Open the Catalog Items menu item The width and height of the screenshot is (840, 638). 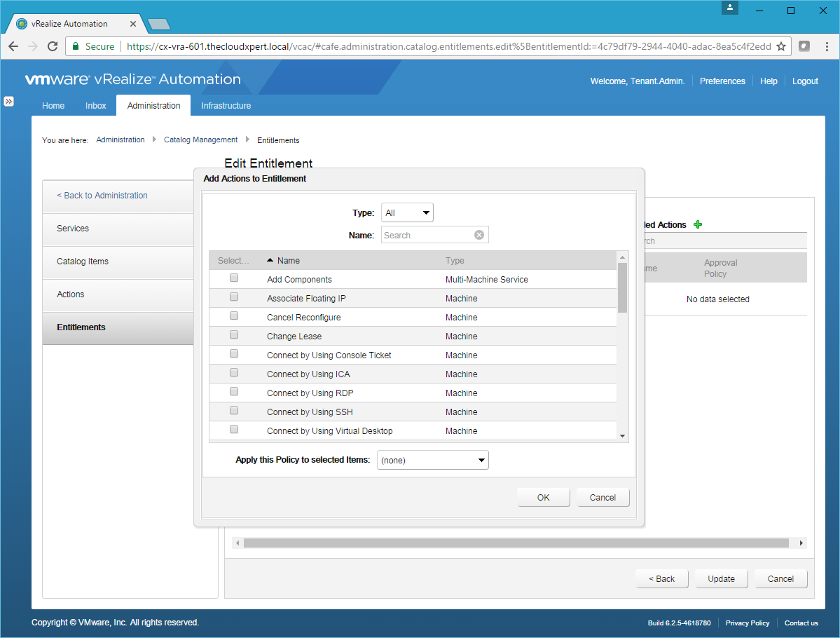pos(83,262)
